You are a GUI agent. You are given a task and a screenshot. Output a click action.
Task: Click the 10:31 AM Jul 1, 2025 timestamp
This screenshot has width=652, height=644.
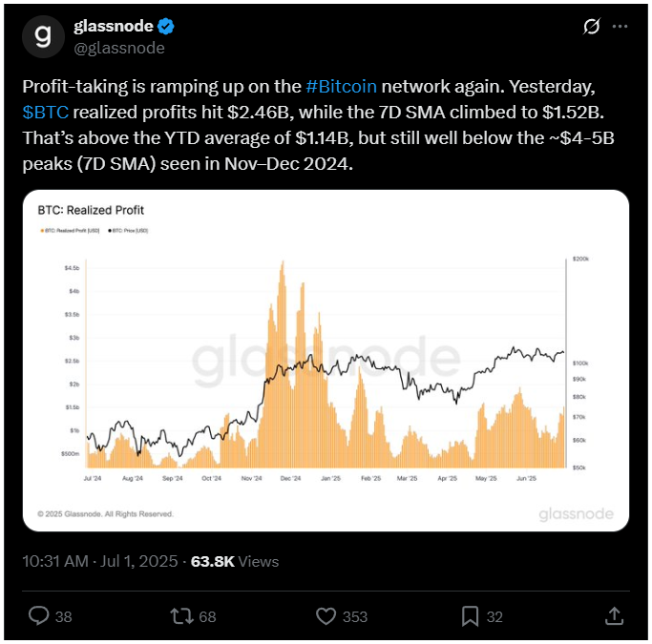[100, 561]
